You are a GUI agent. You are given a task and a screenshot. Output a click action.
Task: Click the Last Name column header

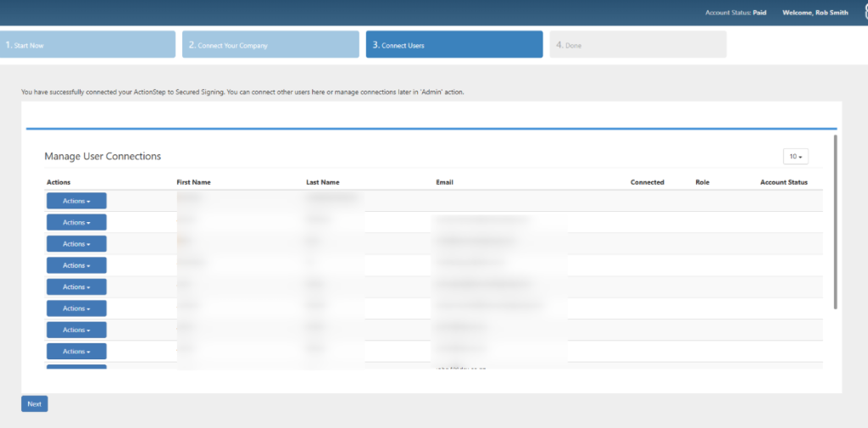(x=323, y=182)
